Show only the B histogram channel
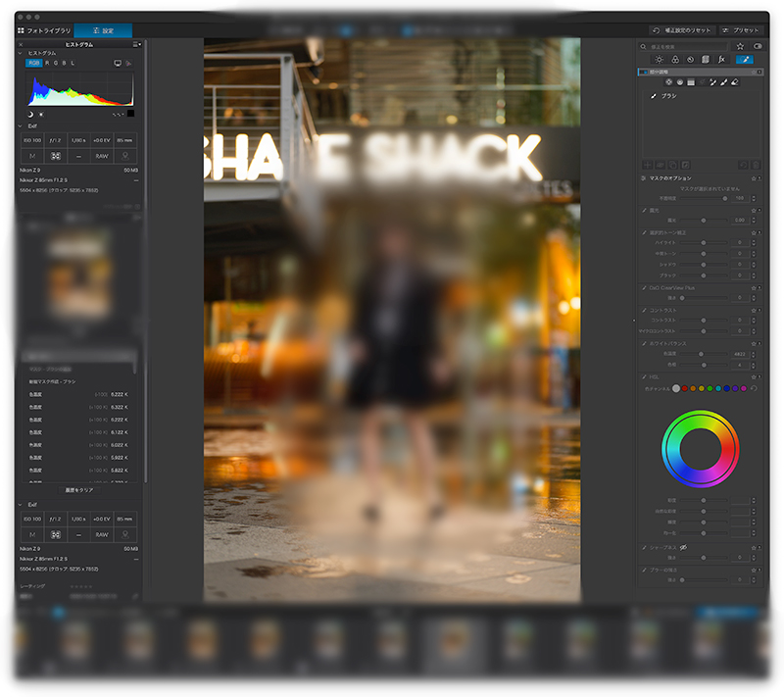Image resolution: width=784 pixels, height=697 pixels. 64,63
